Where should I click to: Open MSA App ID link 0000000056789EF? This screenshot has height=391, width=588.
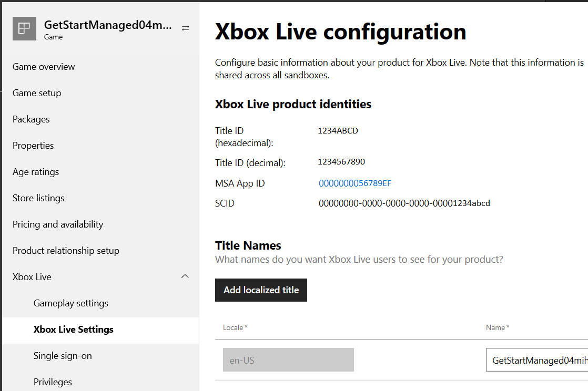point(355,183)
